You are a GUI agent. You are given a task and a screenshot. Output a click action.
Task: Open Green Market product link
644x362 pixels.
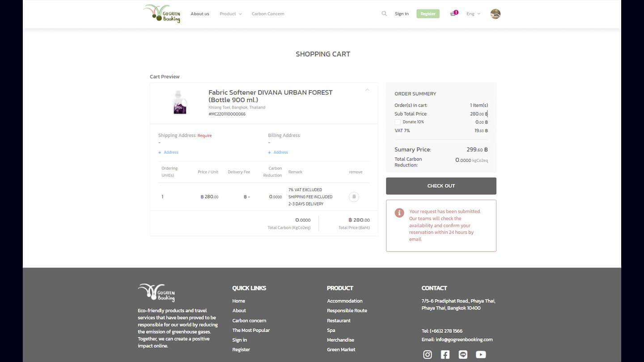click(341, 349)
